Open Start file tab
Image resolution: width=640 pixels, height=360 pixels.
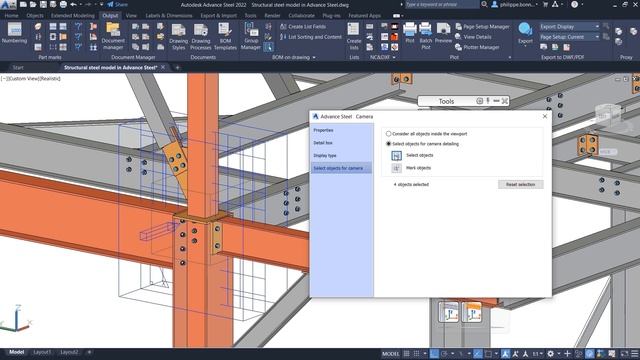[18, 67]
